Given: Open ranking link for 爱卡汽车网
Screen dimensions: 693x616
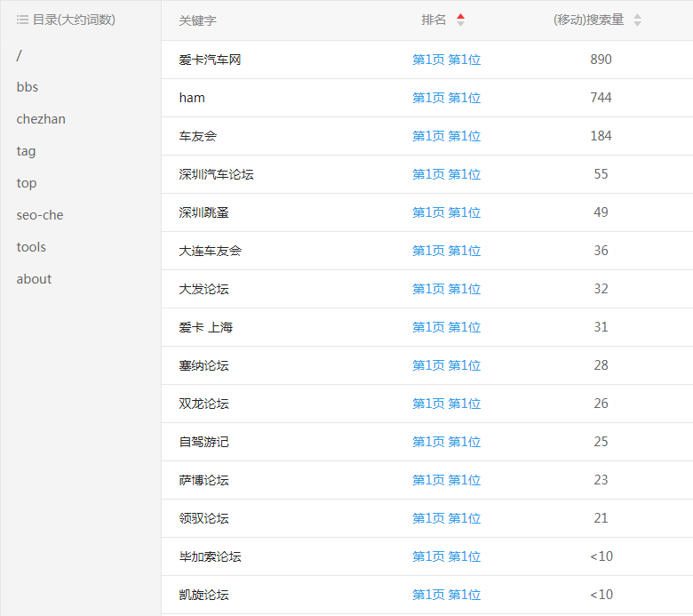Looking at the screenshot, I should (446, 60).
